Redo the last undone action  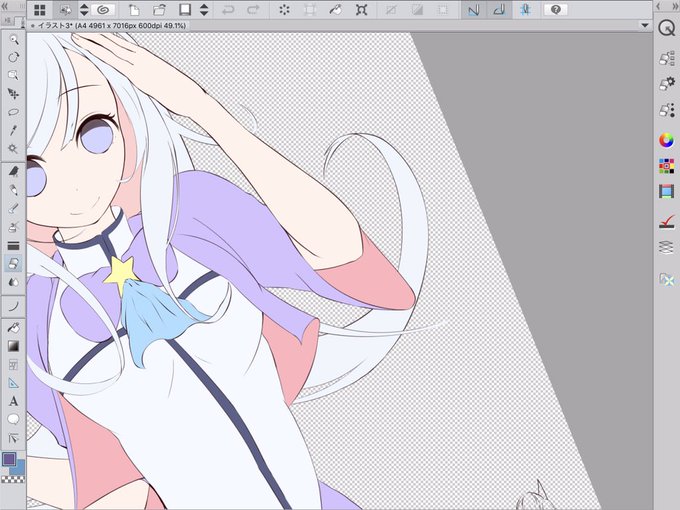click(x=253, y=10)
